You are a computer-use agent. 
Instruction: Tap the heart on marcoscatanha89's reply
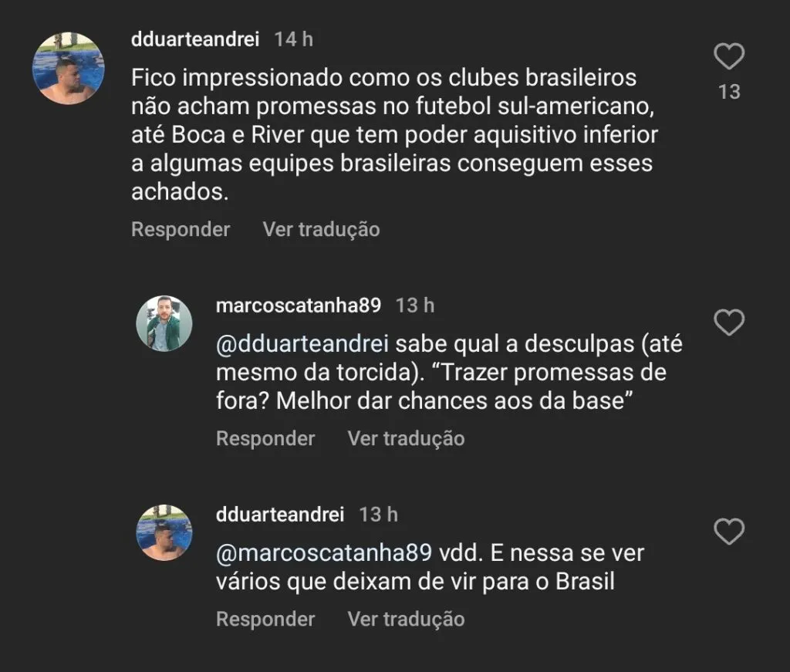click(x=728, y=322)
